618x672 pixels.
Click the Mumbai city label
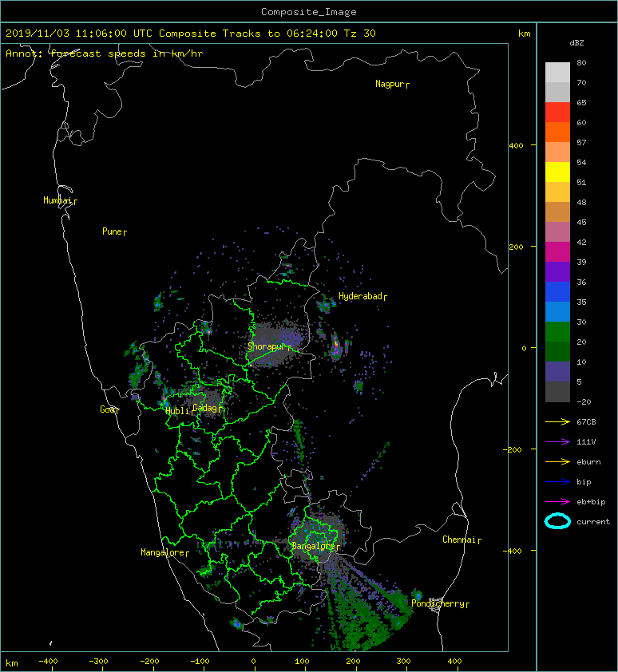coord(57,200)
